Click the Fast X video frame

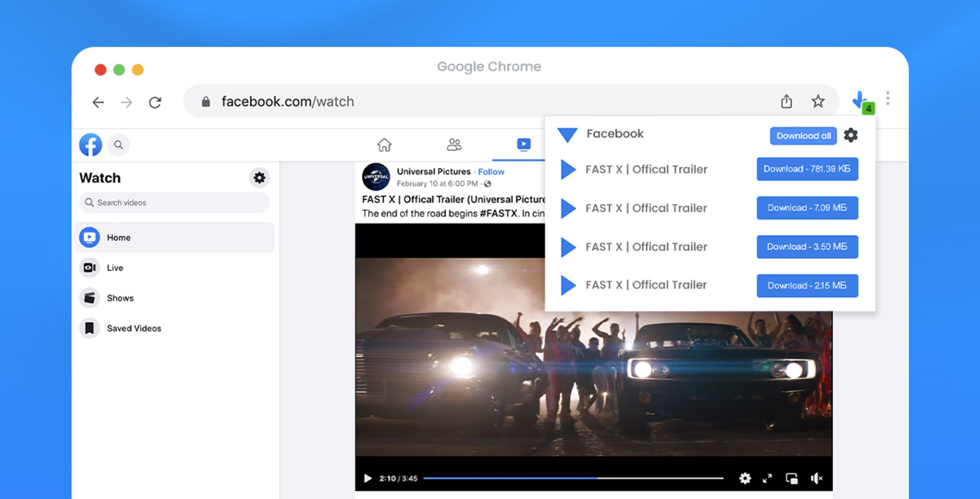pos(594,356)
